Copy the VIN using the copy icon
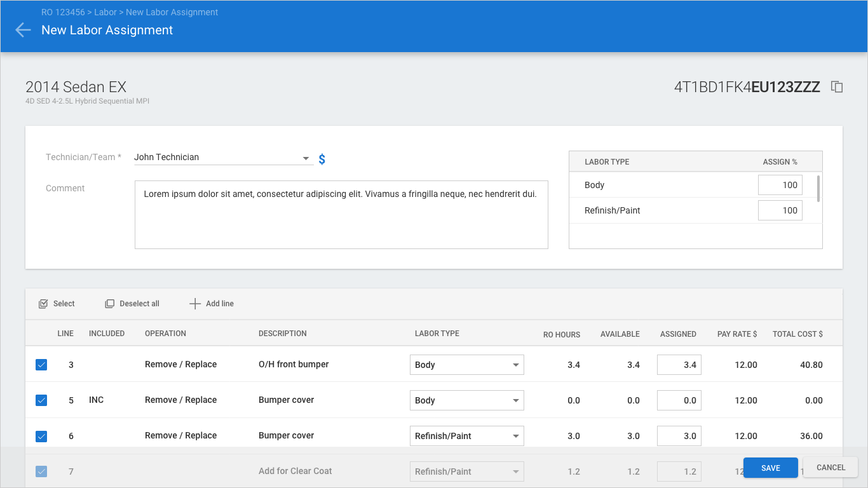This screenshot has height=488, width=868. (837, 87)
